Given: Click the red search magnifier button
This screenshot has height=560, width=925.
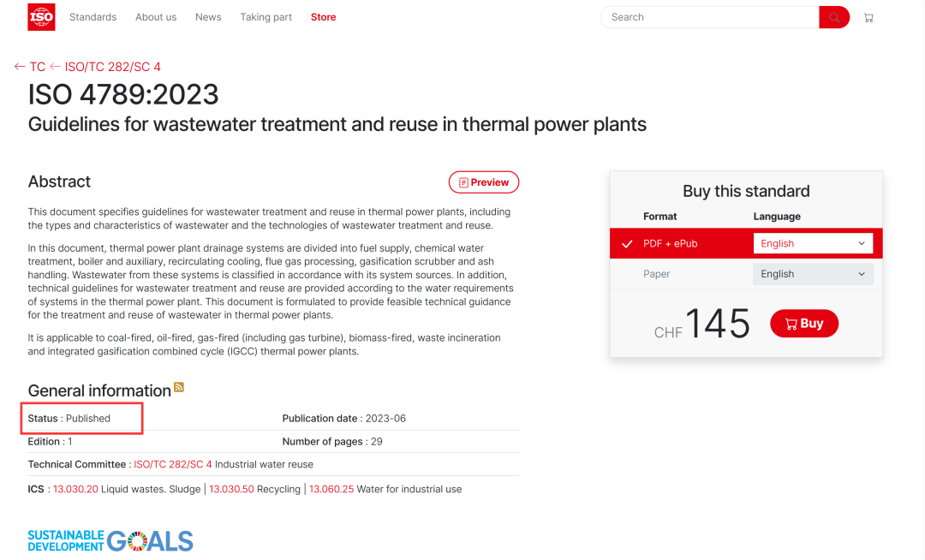Looking at the screenshot, I should click(833, 17).
